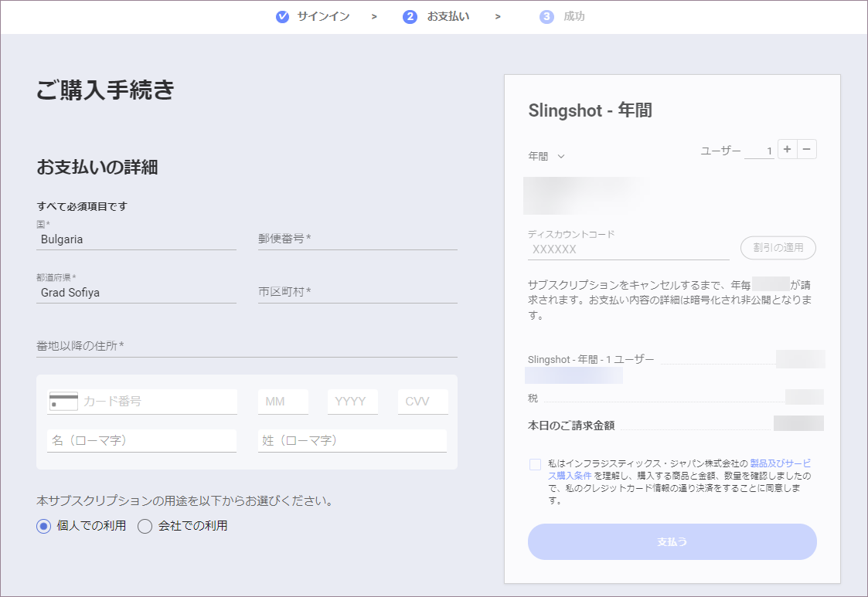Select 個人での利用 radio button
868x597 pixels.
click(x=44, y=526)
